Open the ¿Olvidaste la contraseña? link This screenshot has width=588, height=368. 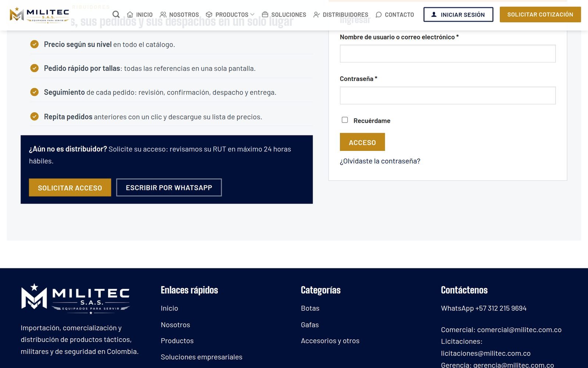click(x=380, y=161)
